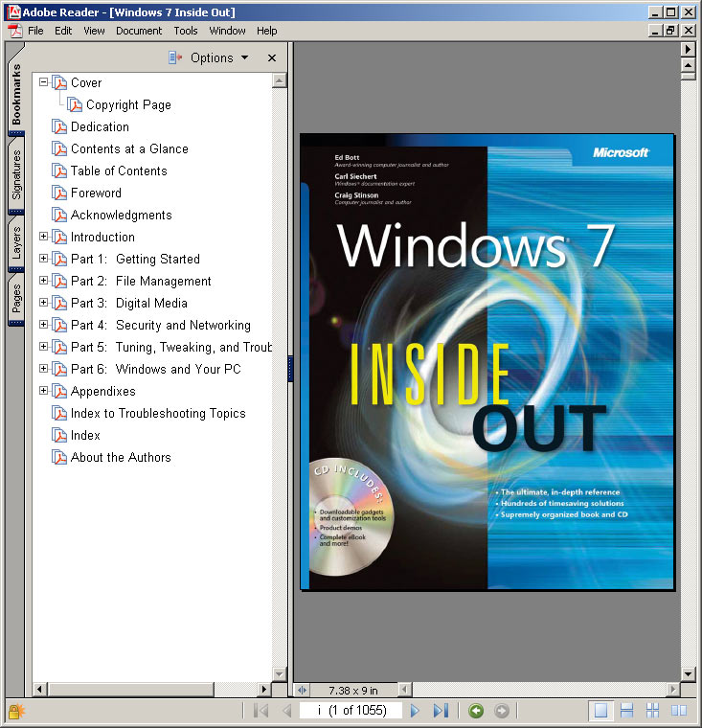This screenshot has height=728, width=702.
Task: Expand Part 6: Windows and Your PC
Action: pos(44,369)
